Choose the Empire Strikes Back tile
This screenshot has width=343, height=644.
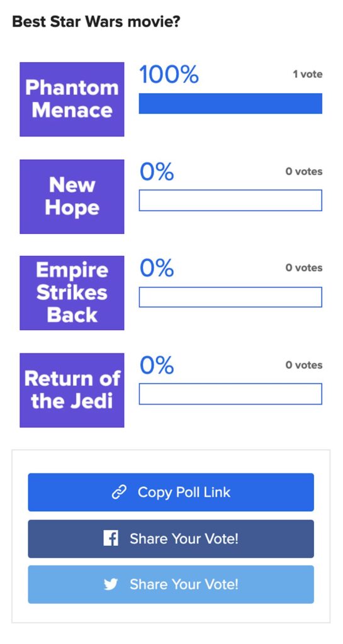click(72, 293)
